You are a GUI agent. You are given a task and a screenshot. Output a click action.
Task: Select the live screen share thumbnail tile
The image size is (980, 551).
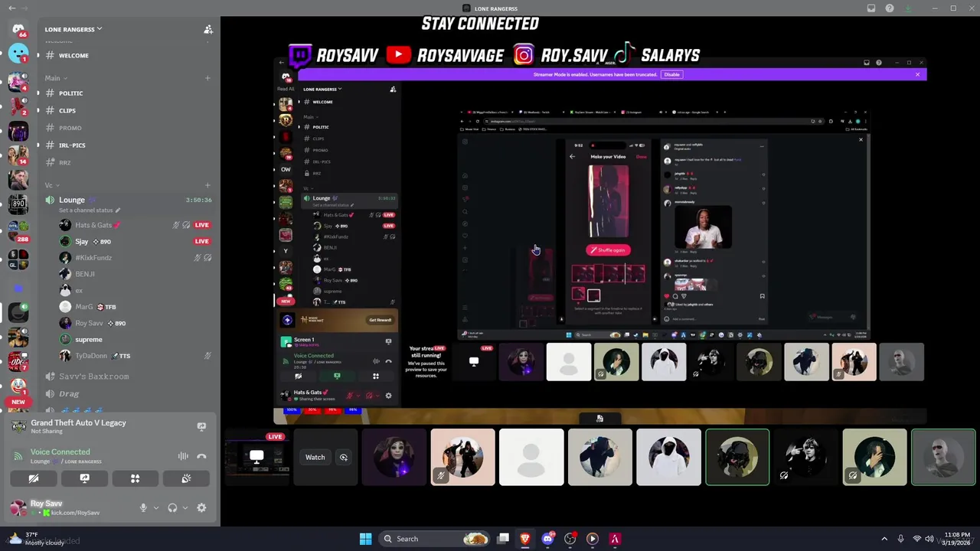257,458
